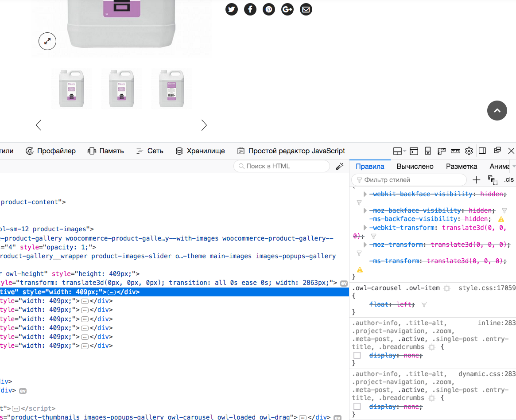This screenshot has height=420, width=516.
Task: Expand the -webkit-backface-visibility property
Action: click(x=365, y=194)
